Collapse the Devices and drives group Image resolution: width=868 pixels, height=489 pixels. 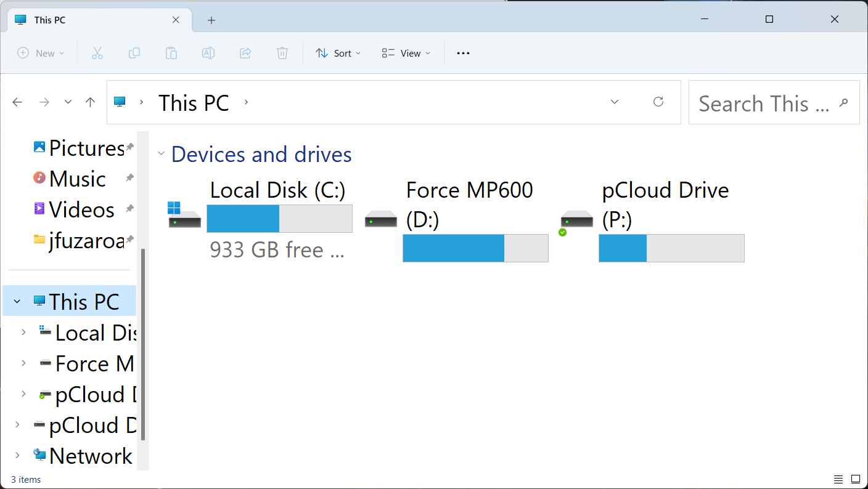tap(162, 154)
